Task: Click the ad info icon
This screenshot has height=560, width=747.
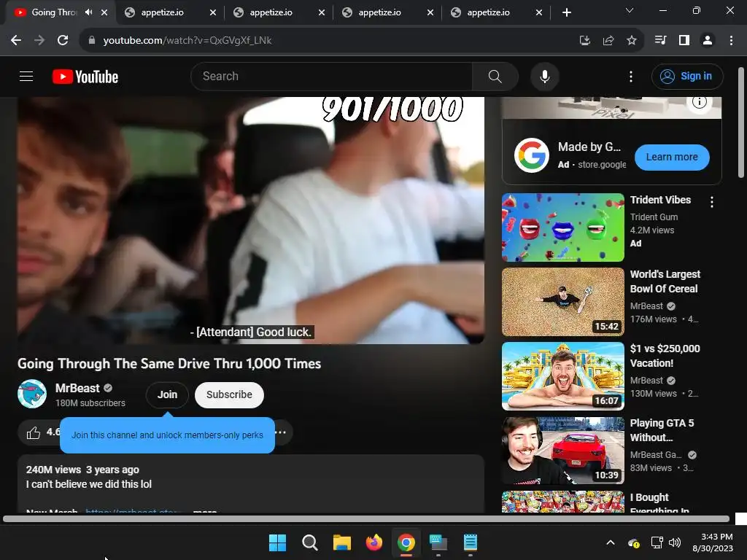Action: (x=700, y=101)
